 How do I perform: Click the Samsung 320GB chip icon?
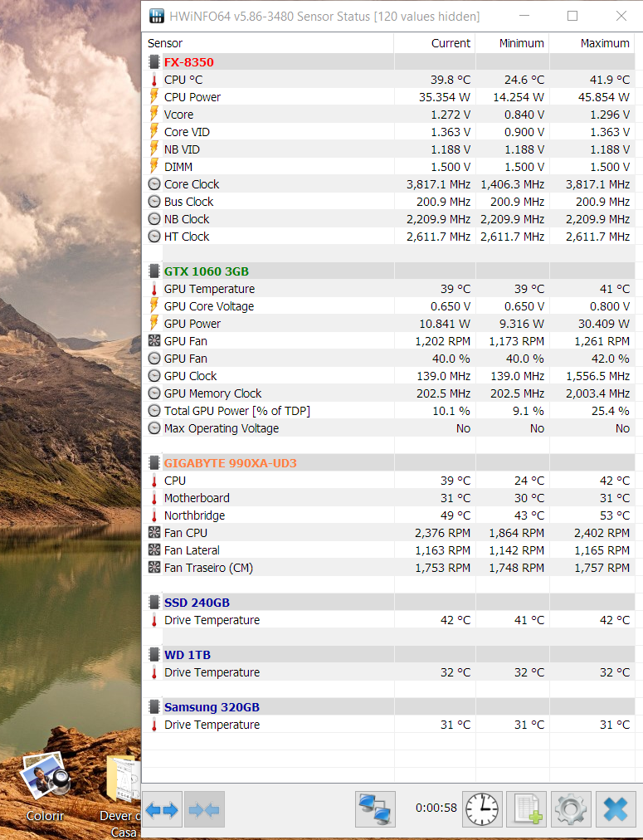tap(154, 707)
